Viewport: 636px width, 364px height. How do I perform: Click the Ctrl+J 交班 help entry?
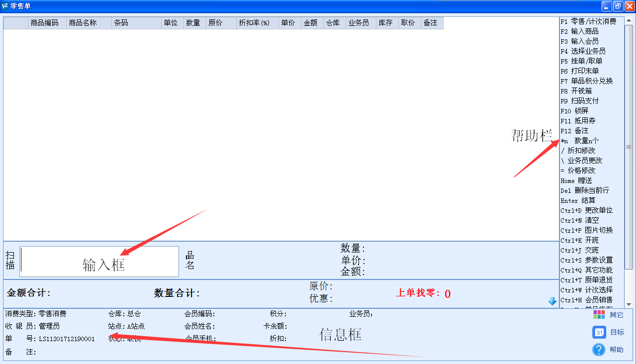pos(579,250)
